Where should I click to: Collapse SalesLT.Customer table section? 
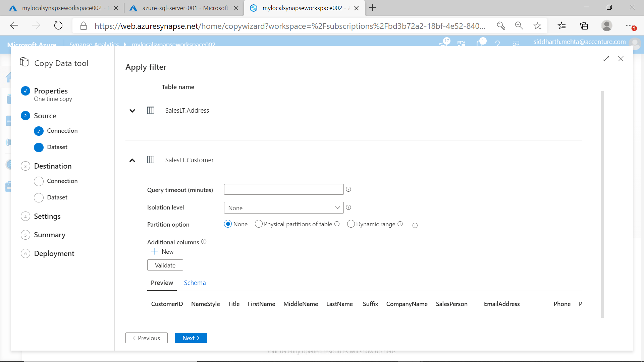pos(132,160)
